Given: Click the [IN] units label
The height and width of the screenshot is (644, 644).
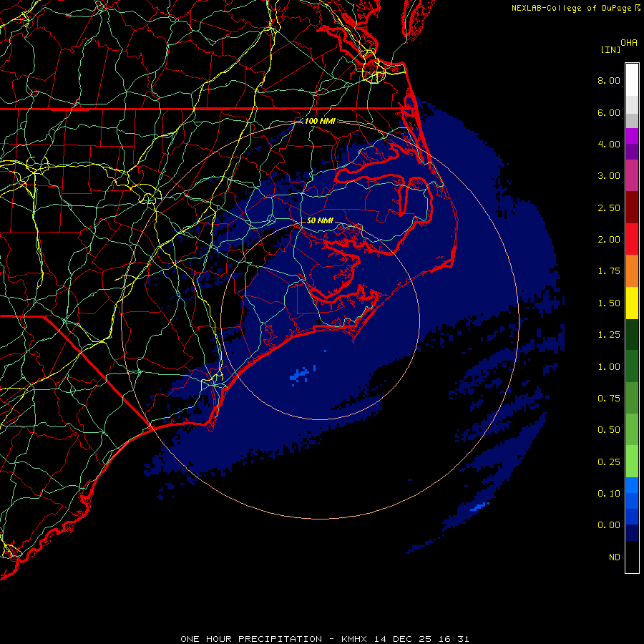Looking at the screenshot, I should [x=610, y=49].
